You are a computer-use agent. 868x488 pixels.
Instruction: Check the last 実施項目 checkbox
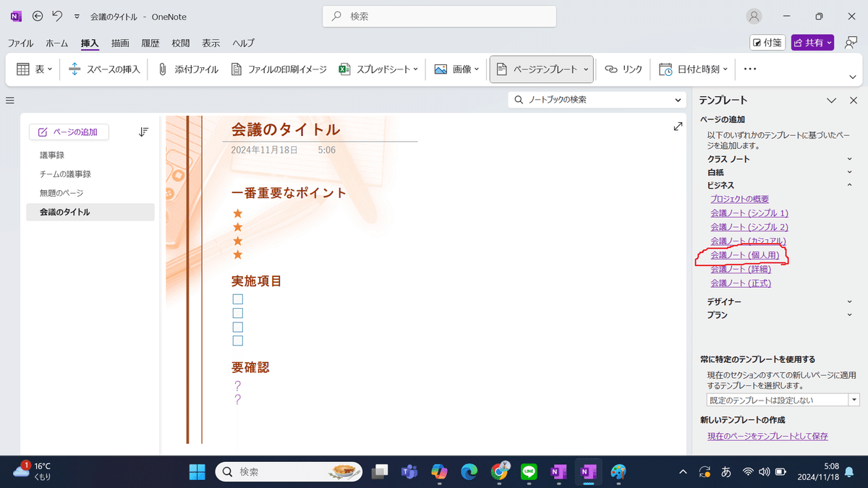pos(238,340)
